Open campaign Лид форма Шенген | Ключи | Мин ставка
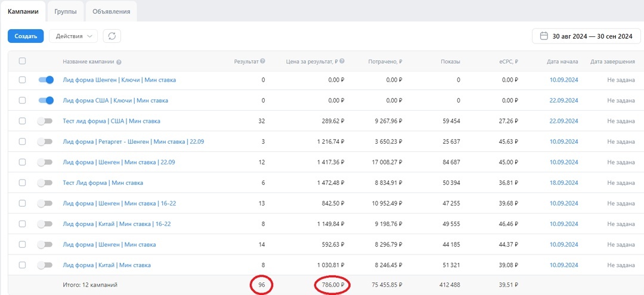 (x=119, y=80)
